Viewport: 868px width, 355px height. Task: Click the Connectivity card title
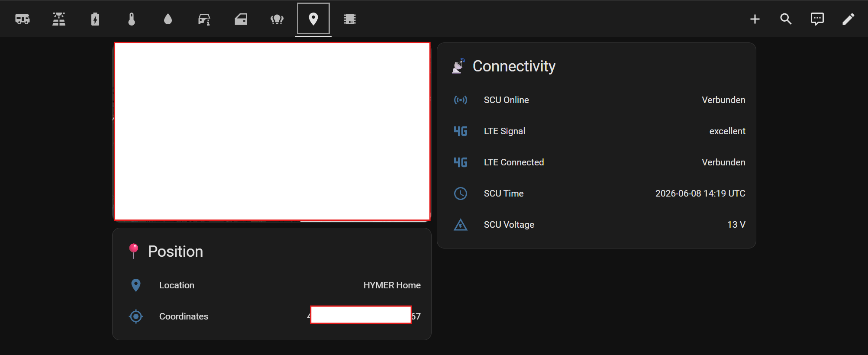pyautogui.click(x=514, y=66)
